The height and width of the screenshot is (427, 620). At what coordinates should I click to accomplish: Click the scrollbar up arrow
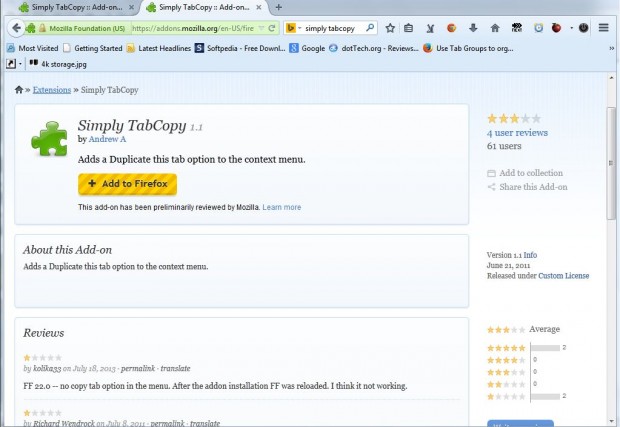click(611, 78)
